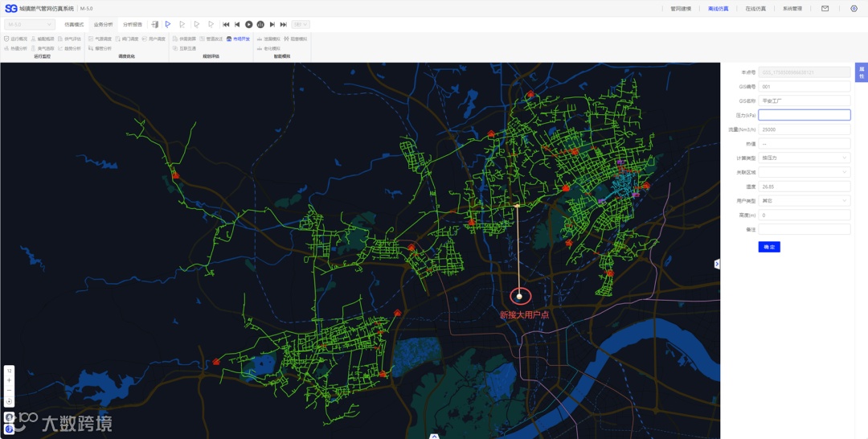Open the 关联区域 dropdown
Viewport: 868px width, 439px height.
[805, 172]
